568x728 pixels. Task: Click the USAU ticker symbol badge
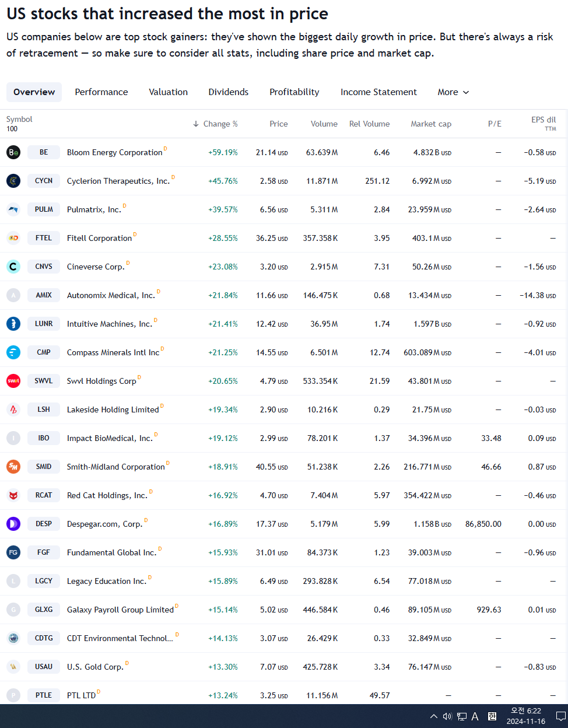[x=44, y=667]
